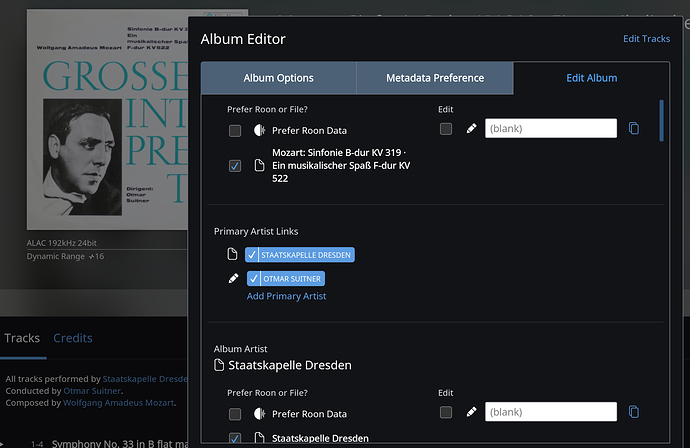690x448 pixels.
Task: Click the file icon beside Staatskapelle Dresden link
Action: pyautogui.click(x=232, y=254)
